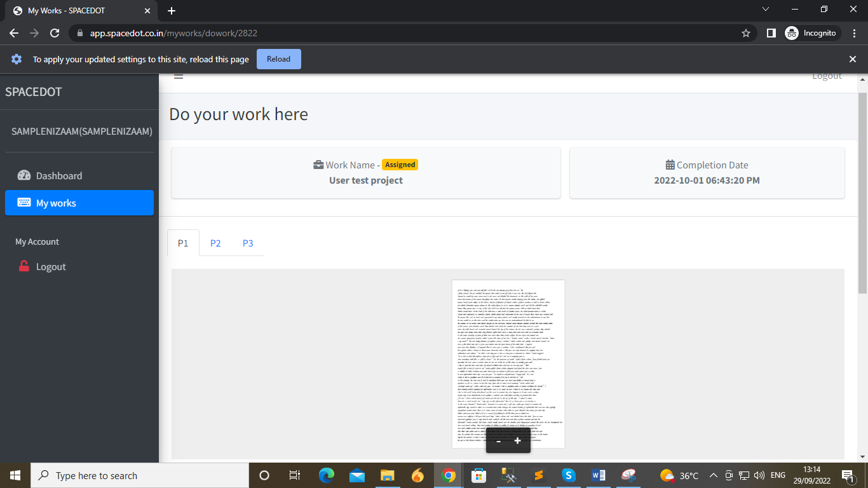
Task: Click the browser tab dropdown chevron
Action: point(766,9)
